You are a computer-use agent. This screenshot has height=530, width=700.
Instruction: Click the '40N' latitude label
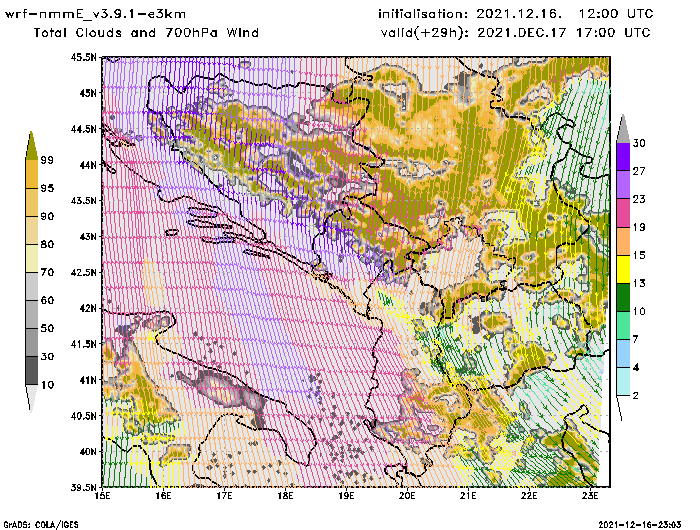click(x=88, y=451)
